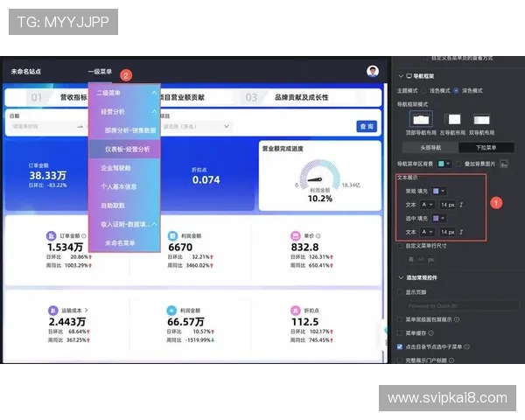This screenshot has height=420, width=525.
Task: Open 导航菜单区背景 color swatch
Action: tap(444, 164)
